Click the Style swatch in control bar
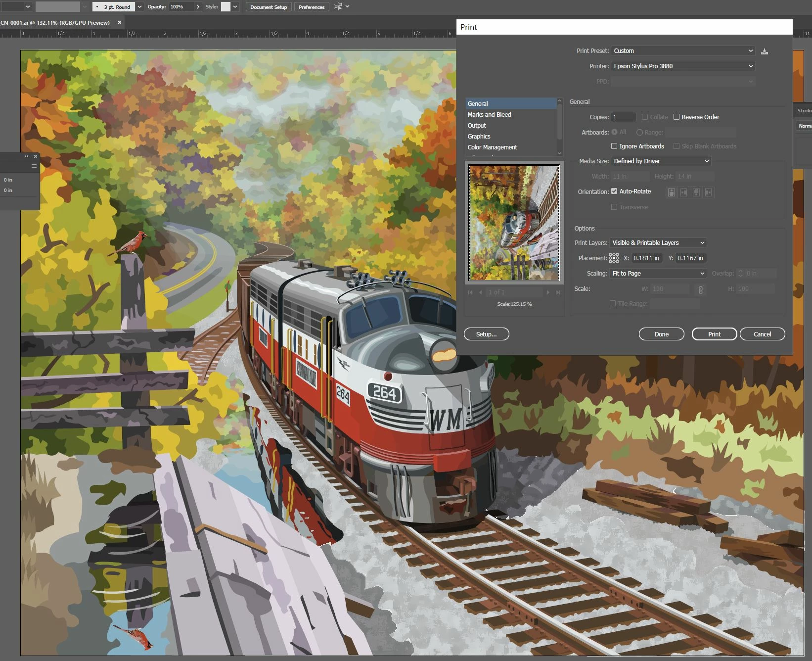 pos(226,6)
